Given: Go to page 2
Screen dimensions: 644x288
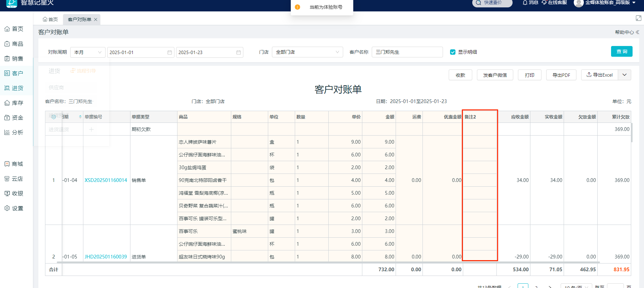Looking at the screenshot, I should pyautogui.click(x=536, y=287).
